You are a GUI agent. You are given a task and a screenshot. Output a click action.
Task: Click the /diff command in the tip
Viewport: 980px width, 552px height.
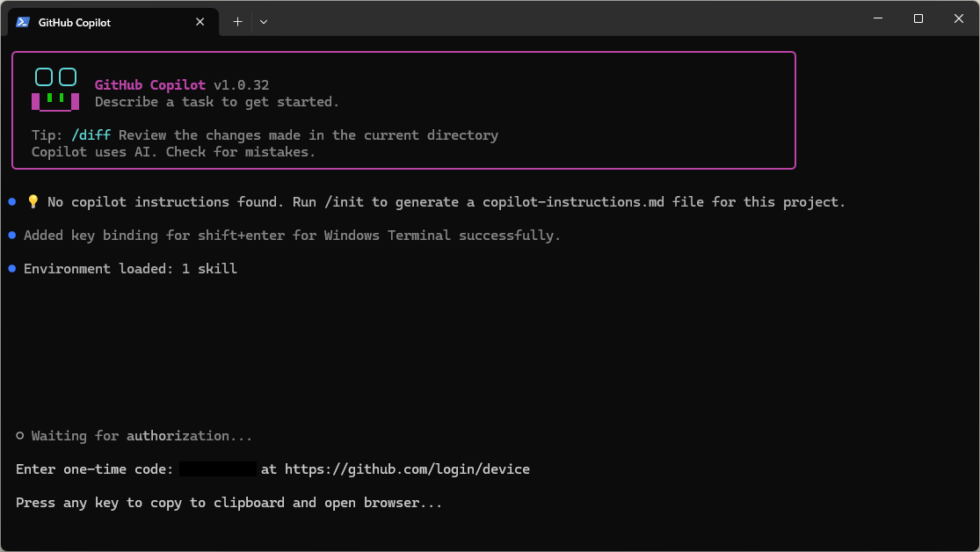91,135
